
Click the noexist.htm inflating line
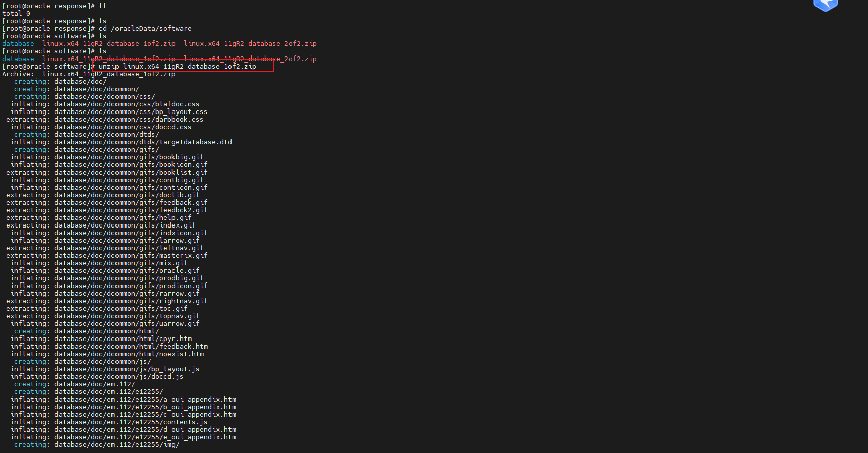pos(107,354)
